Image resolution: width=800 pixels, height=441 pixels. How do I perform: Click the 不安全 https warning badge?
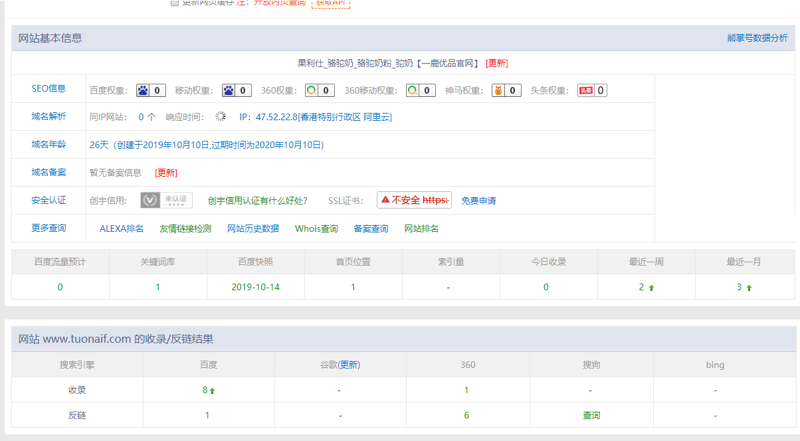[414, 200]
